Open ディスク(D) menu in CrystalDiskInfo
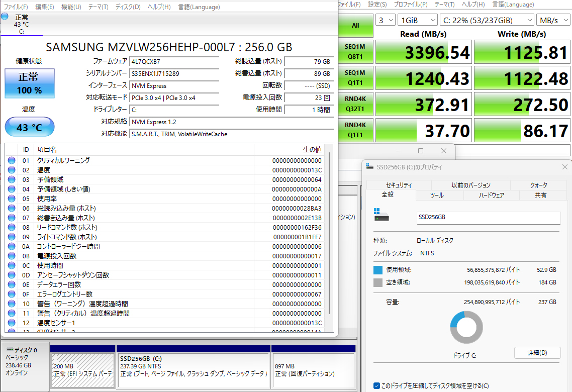 (x=128, y=7)
